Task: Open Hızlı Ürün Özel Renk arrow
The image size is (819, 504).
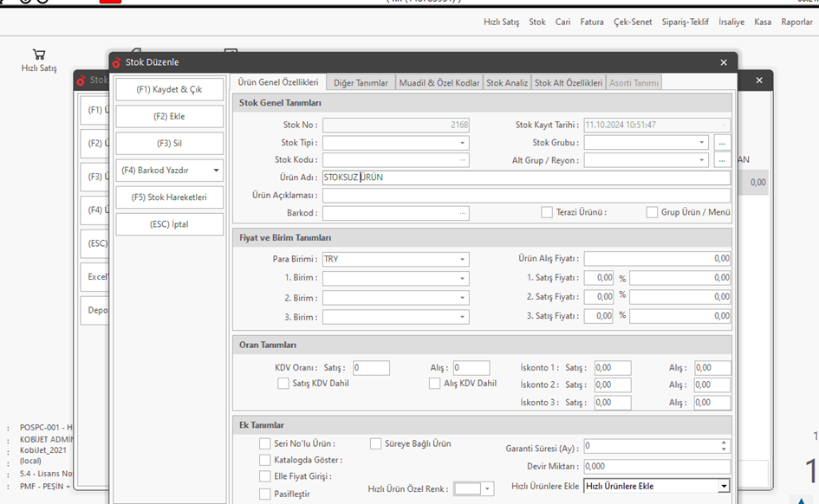Action: click(487, 489)
